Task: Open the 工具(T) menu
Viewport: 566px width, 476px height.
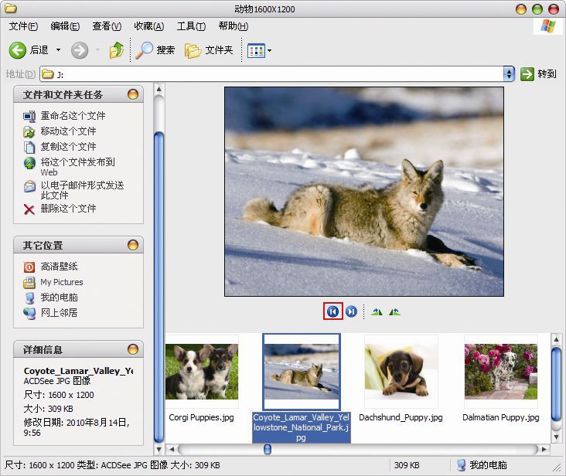Action: 191,26
